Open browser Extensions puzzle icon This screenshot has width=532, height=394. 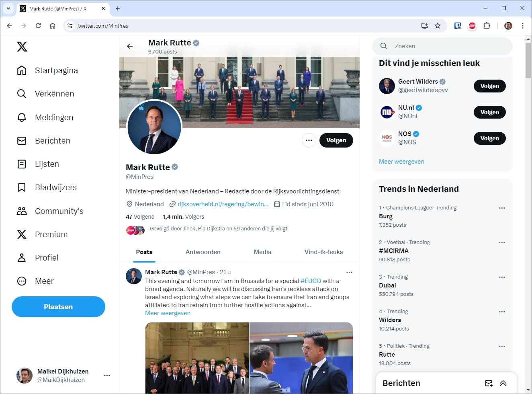click(487, 26)
